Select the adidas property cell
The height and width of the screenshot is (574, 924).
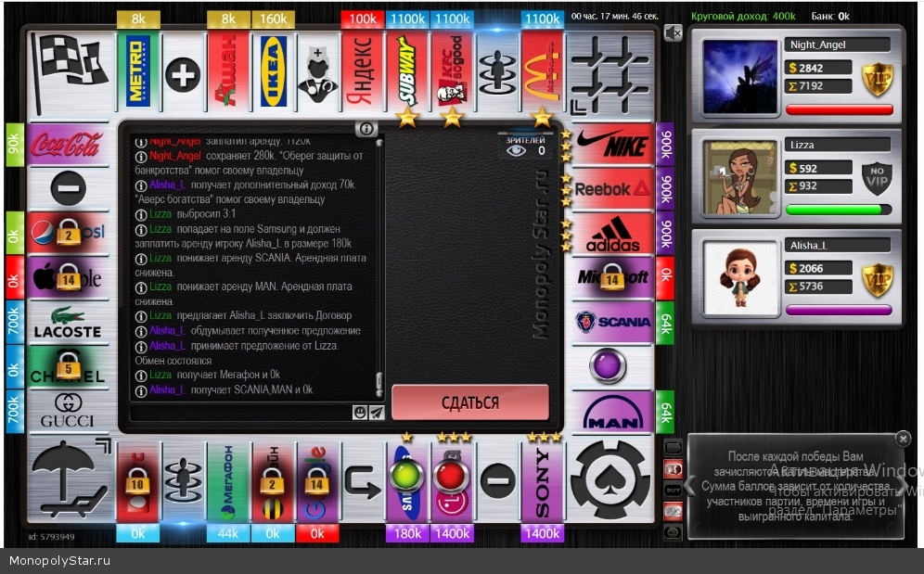pyautogui.click(x=613, y=234)
